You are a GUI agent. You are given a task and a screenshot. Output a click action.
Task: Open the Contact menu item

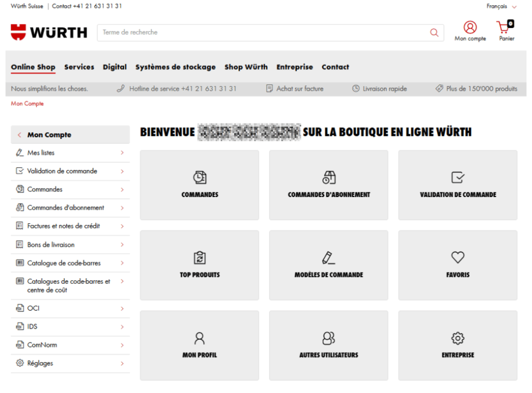click(x=335, y=67)
